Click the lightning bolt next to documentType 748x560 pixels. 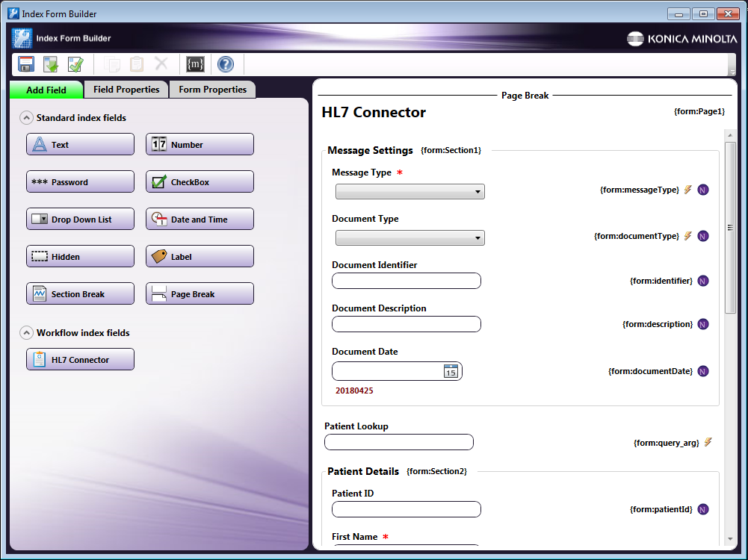688,235
